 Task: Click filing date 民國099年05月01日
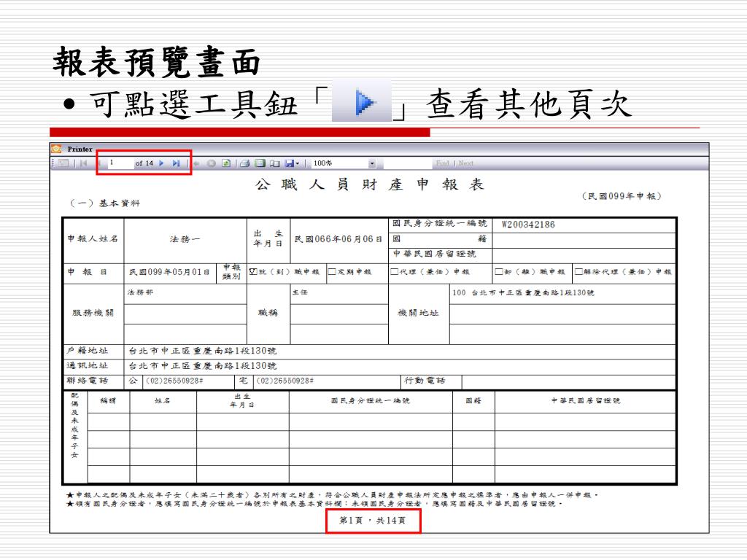pyautogui.click(x=169, y=272)
